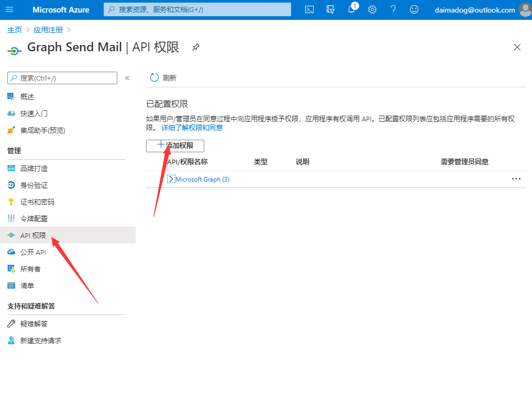Click the 清单 manifest icon

(x=11, y=286)
